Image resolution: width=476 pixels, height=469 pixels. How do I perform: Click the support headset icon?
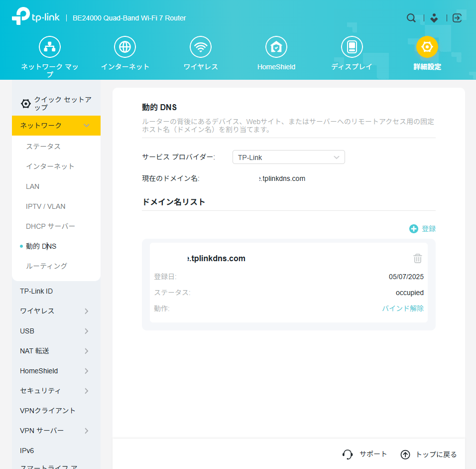348,455
